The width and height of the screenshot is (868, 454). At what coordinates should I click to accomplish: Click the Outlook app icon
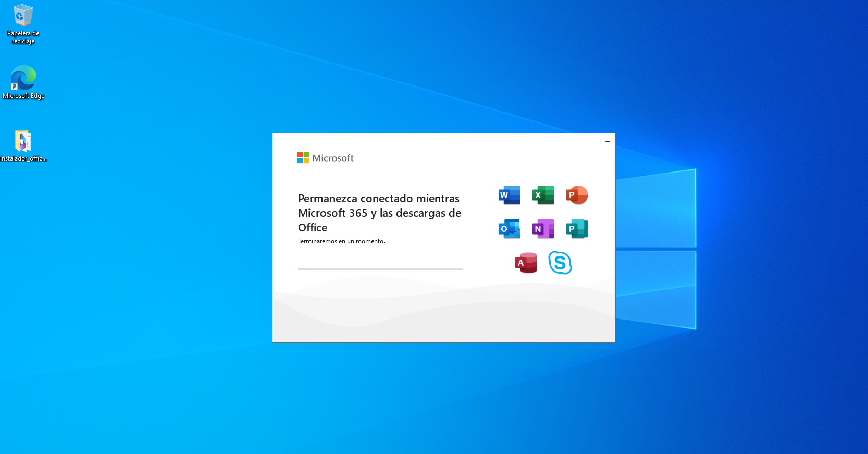click(x=509, y=229)
